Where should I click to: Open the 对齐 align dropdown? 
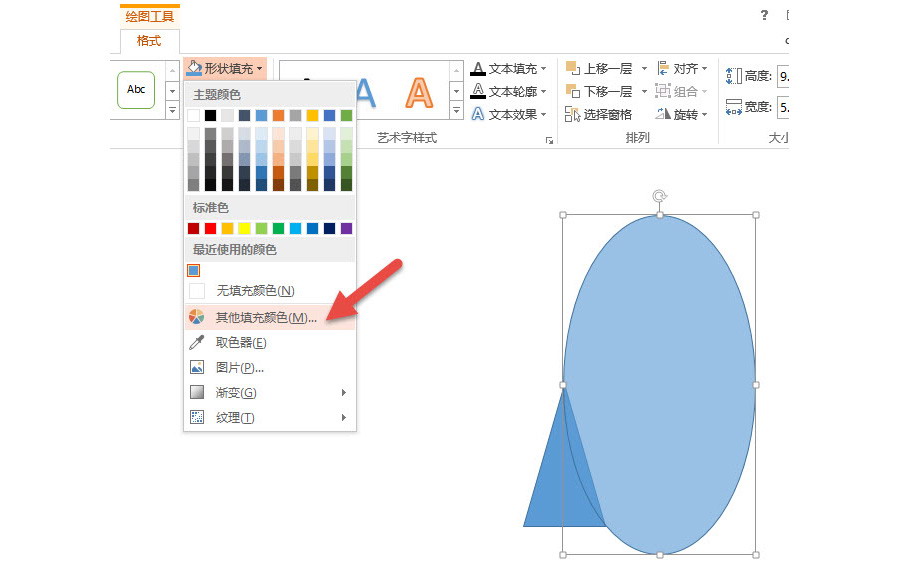[683, 68]
